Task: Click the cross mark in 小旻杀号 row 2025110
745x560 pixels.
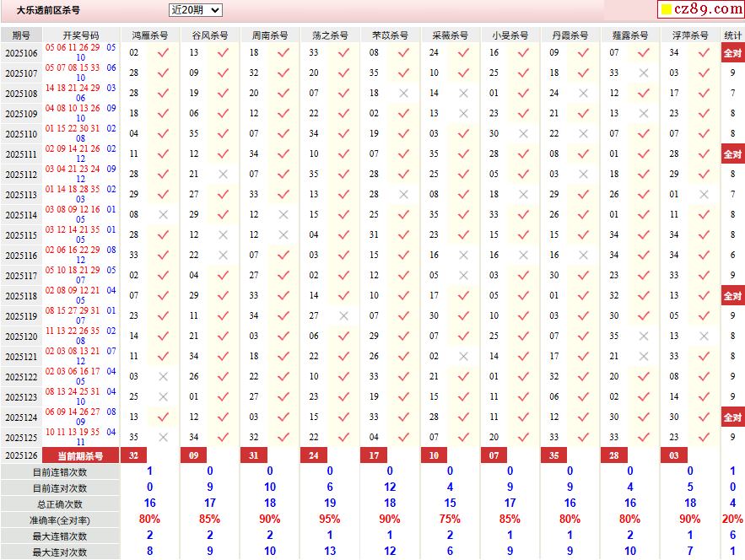Action: 523,134
